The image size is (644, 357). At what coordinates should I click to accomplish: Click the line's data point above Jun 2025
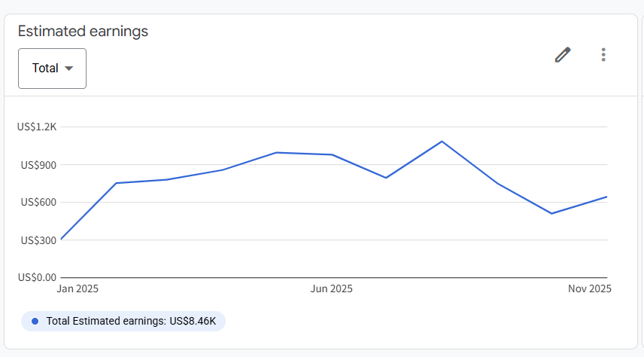click(332, 154)
